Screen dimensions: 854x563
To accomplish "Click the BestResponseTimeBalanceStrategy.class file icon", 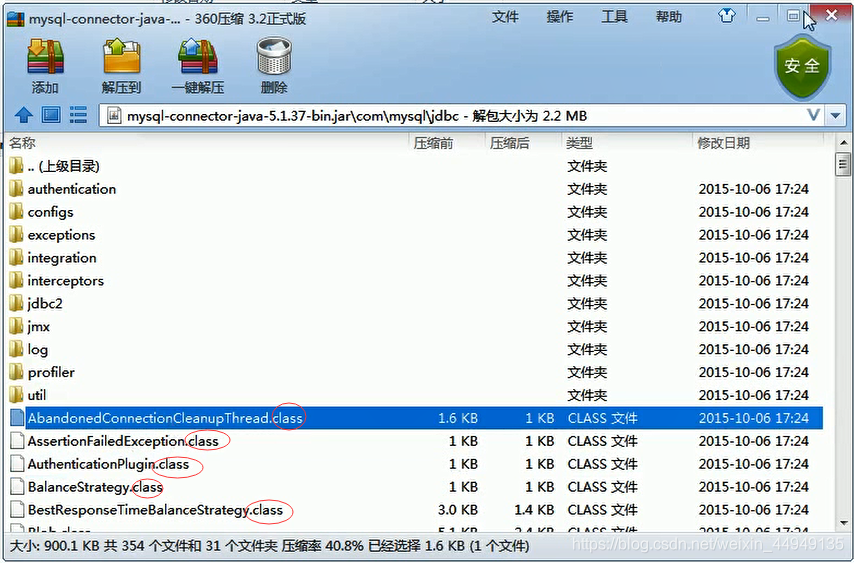I will pos(17,510).
